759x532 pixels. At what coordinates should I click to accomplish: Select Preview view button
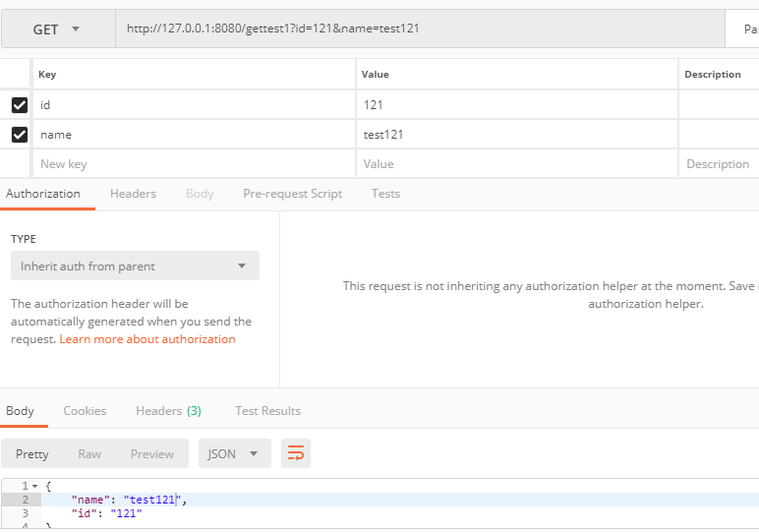tap(152, 453)
